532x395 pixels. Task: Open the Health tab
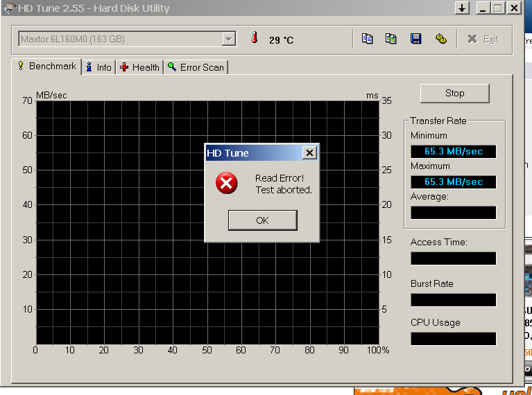point(140,67)
